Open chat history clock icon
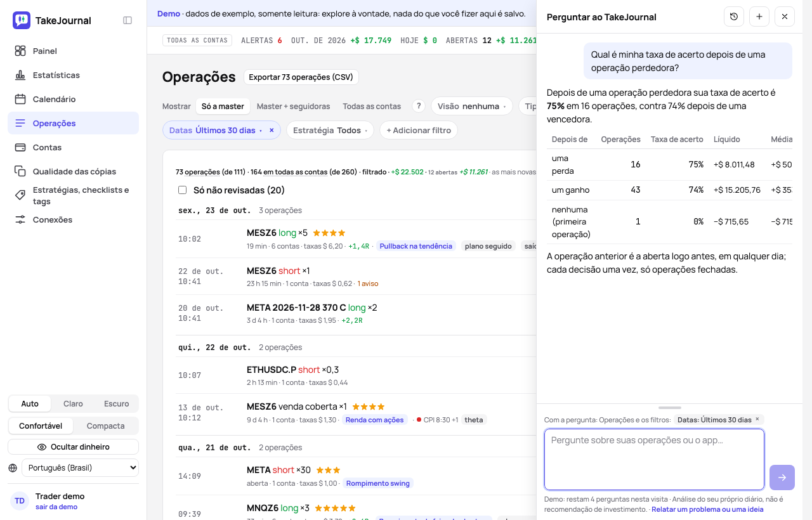The height and width of the screenshot is (520, 812). pyautogui.click(x=734, y=16)
